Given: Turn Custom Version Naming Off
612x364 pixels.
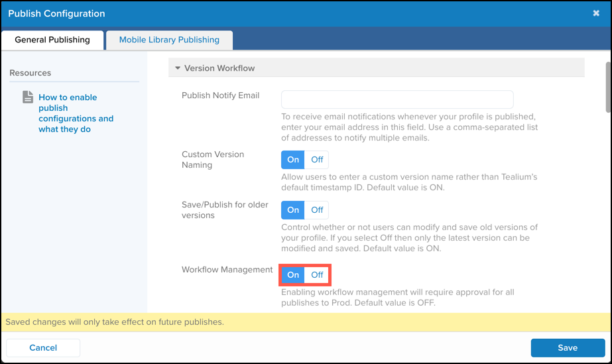Looking at the screenshot, I should pos(317,160).
